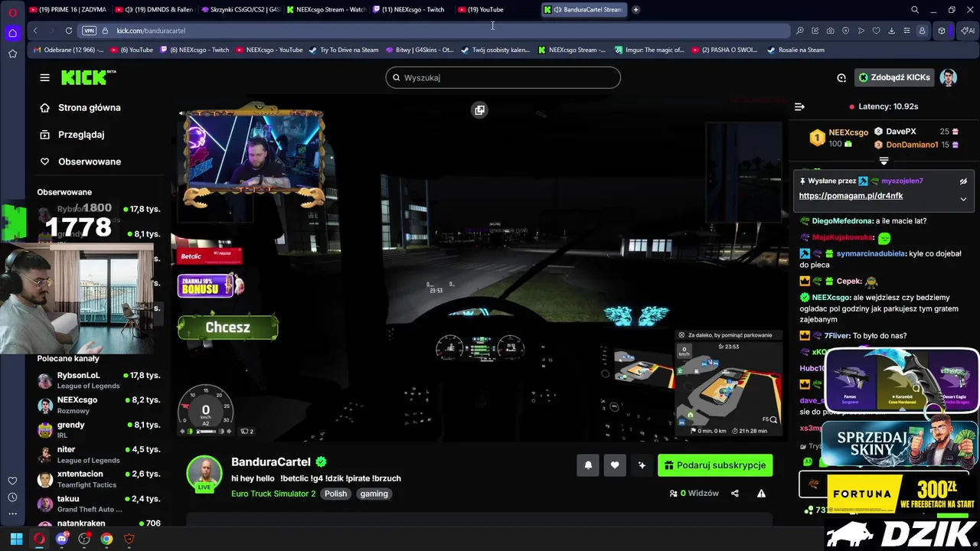
Task: Add page to bookmarks with heart toolbar icon
Action: click(x=877, y=31)
